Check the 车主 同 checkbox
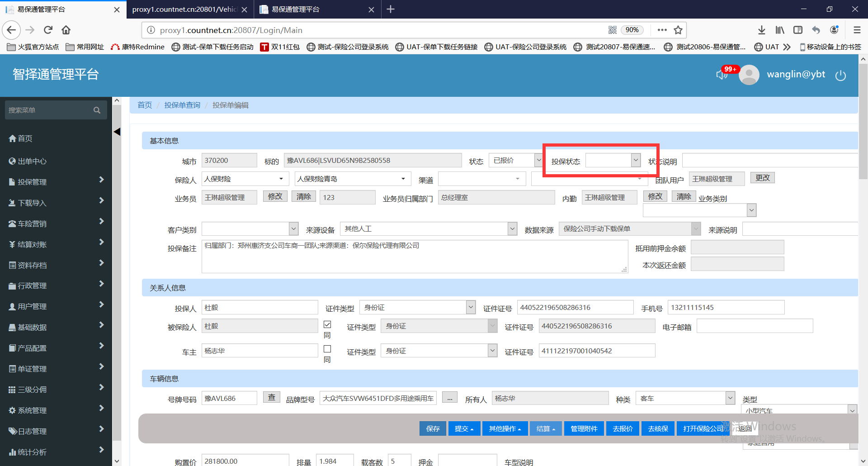The height and width of the screenshot is (466, 868). click(327, 349)
